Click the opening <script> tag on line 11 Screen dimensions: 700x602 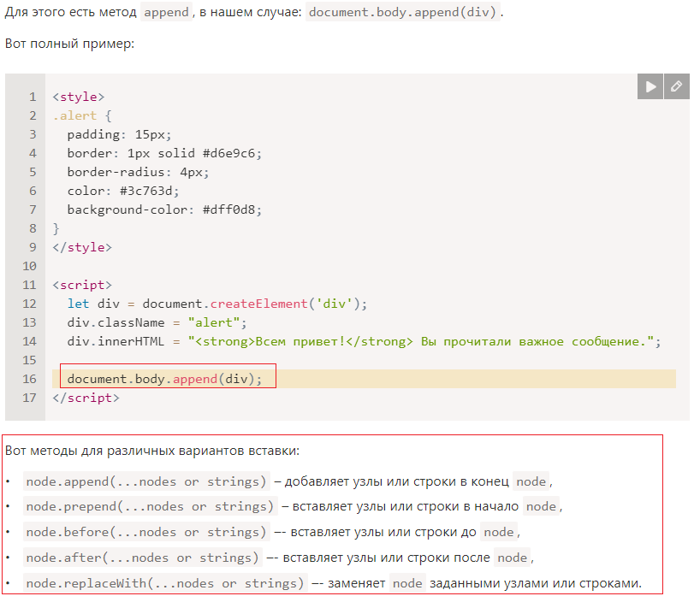pos(82,285)
